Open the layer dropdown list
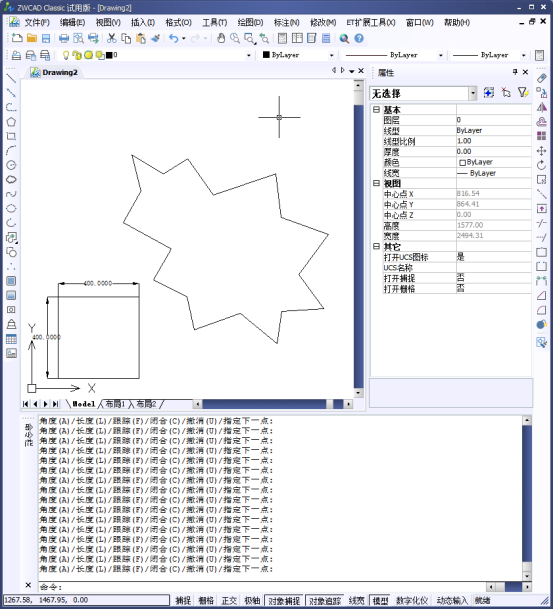 pyautogui.click(x=249, y=55)
